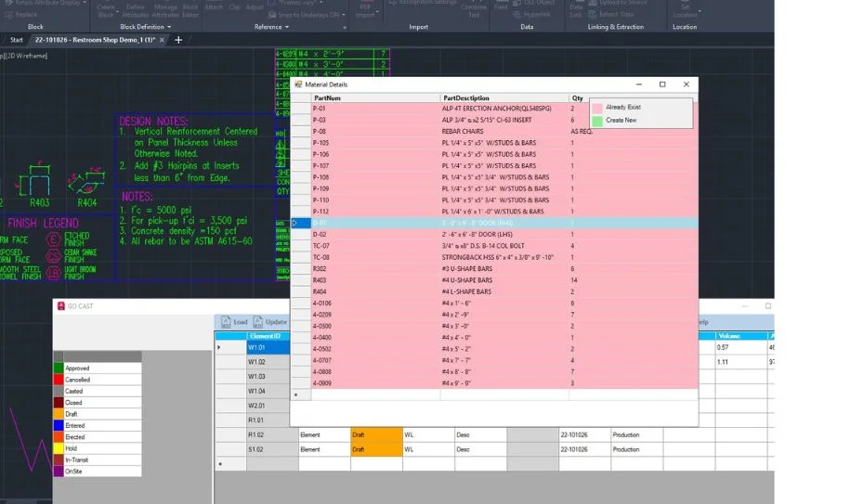Click the PDF Import ribbon icon
The image size is (850, 504).
point(364,10)
